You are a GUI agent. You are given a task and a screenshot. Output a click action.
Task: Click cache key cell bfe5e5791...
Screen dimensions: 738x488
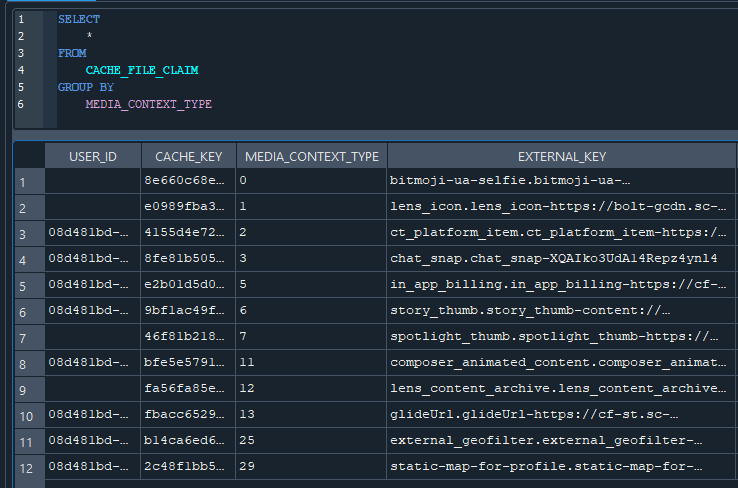(x=188, y=362)
